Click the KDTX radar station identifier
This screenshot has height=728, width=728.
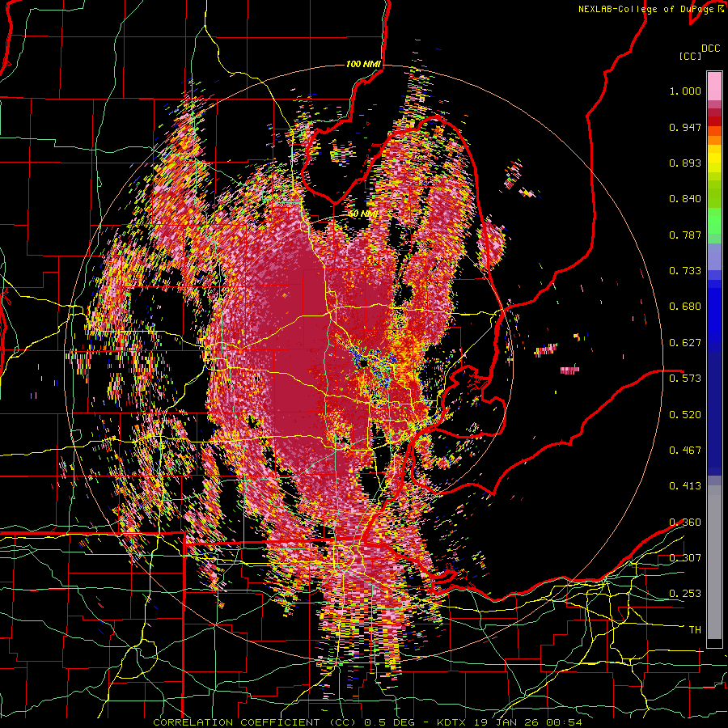(x=451, y=722)
